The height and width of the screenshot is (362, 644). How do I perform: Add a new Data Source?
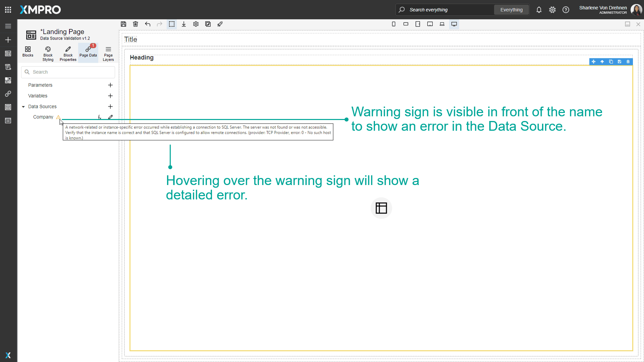click(x=111, y=107)
